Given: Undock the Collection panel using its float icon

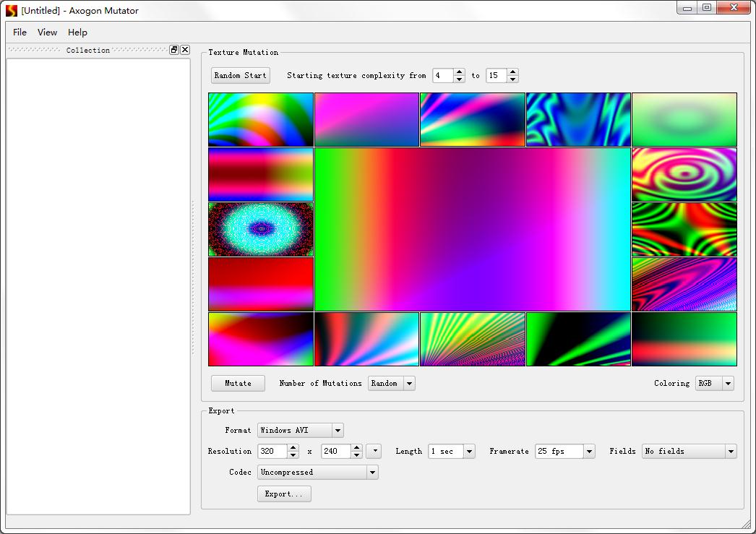Looking at the screenshot, I should click(x=173, y=49).
